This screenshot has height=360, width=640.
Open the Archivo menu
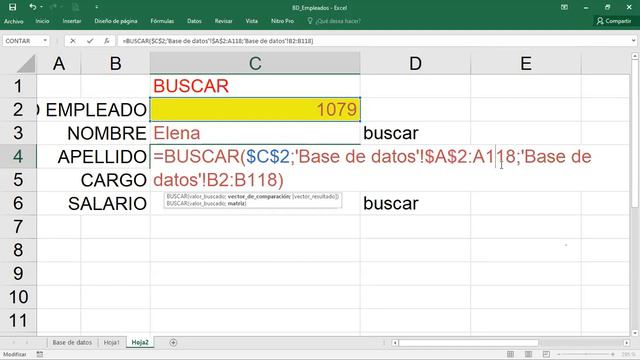(x=13, y=21)
